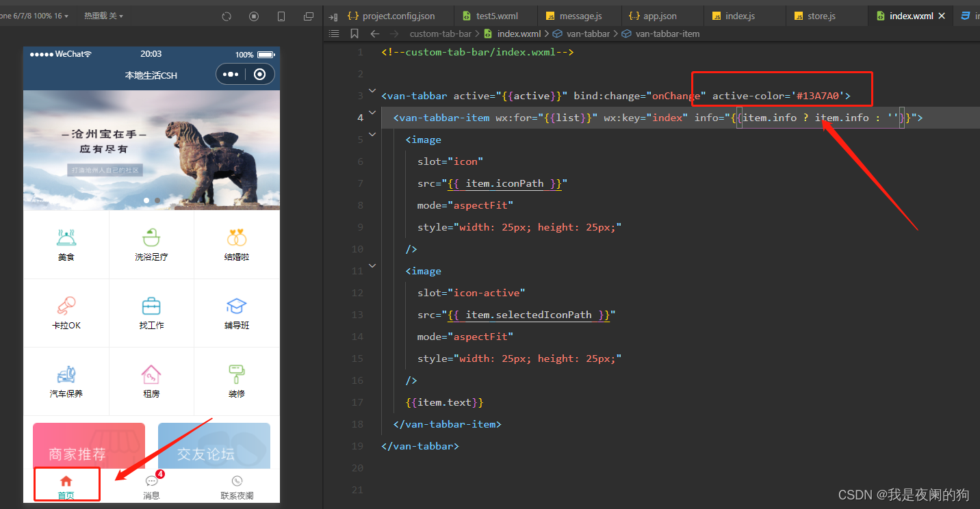Navigate forward with editor right arrow
Image resolution: width=980 pixels, height=509 pixels.
coord(396,34)
